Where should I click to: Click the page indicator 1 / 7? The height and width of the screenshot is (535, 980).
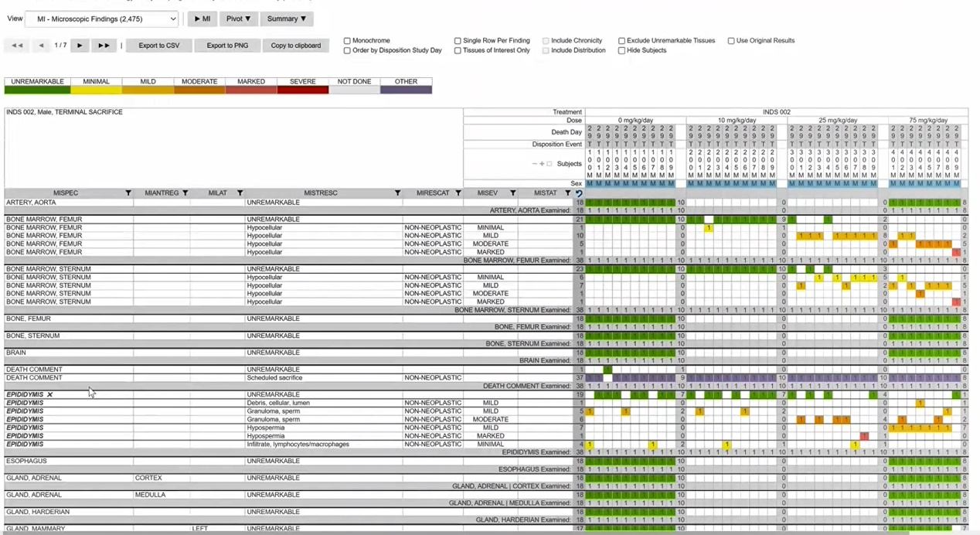[60, 46]
